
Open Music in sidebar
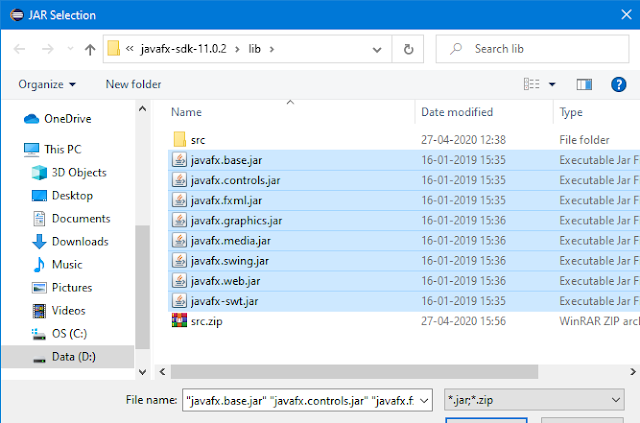pos(58,265)
